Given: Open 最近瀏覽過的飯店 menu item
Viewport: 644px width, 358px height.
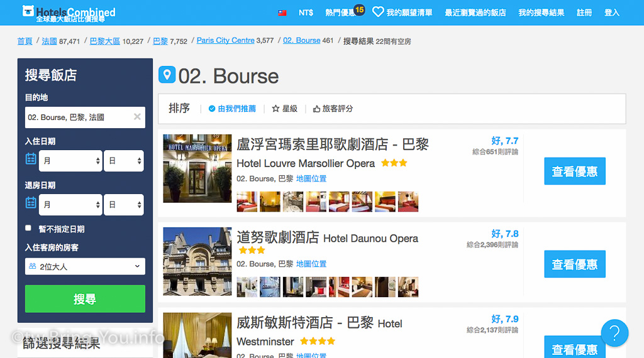Looking at the screenshot, I should (475, 13).
